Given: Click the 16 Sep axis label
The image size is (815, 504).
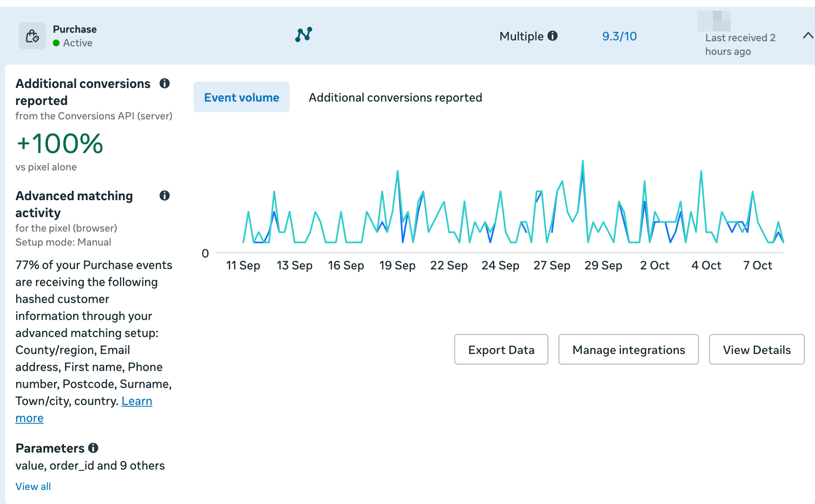Looking at the screenshot, I should point(346,266).
